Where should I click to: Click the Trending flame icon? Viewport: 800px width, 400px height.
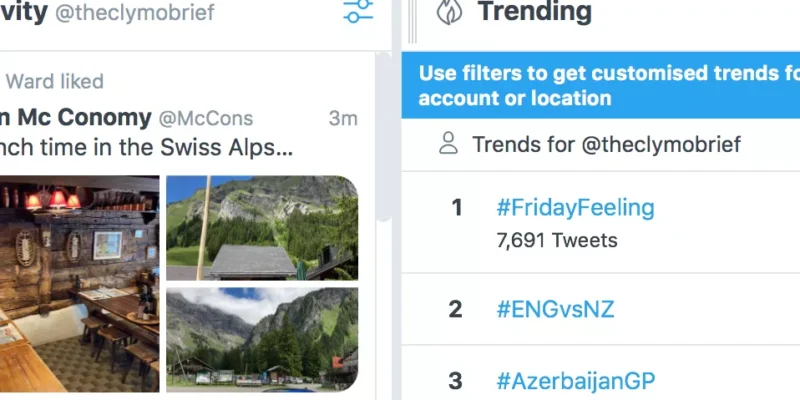450,12
